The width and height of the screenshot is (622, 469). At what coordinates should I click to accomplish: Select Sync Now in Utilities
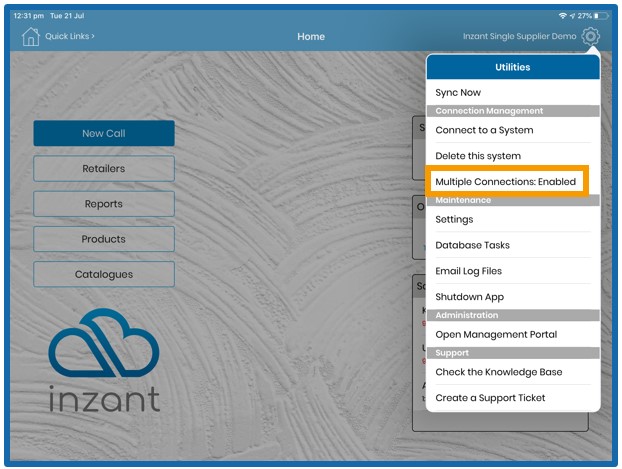point(513,92)
